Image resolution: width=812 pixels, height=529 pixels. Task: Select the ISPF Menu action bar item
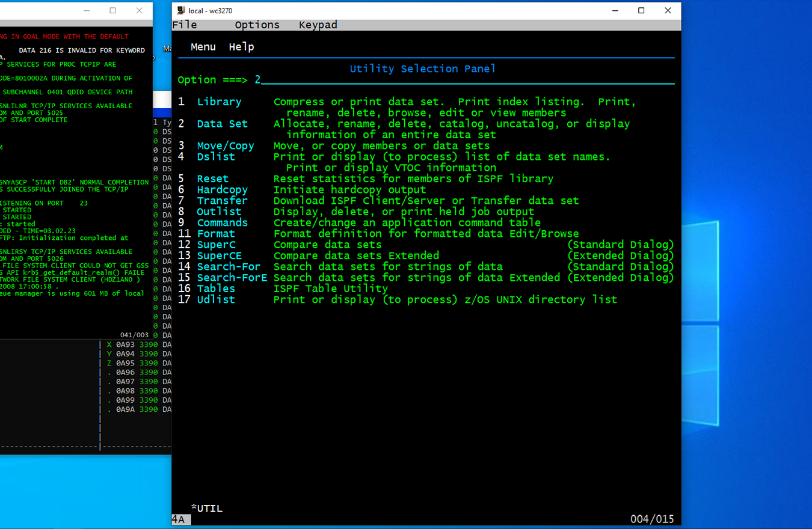203,47
